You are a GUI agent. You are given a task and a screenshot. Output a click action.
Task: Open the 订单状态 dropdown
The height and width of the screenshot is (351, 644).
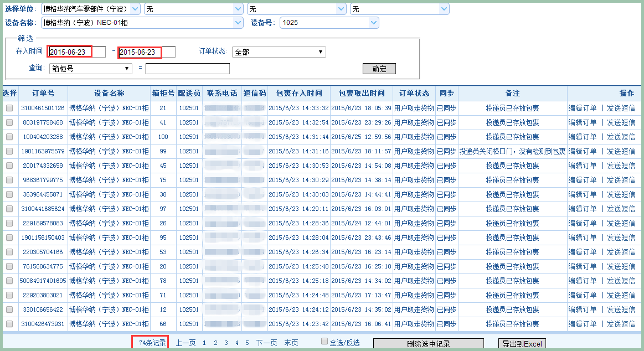pos(279,52)
